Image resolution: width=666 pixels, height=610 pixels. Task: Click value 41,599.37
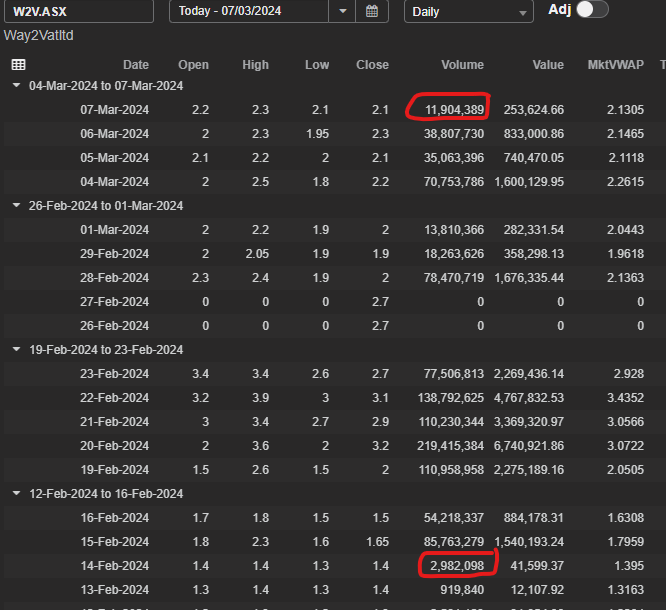point(537,566)
